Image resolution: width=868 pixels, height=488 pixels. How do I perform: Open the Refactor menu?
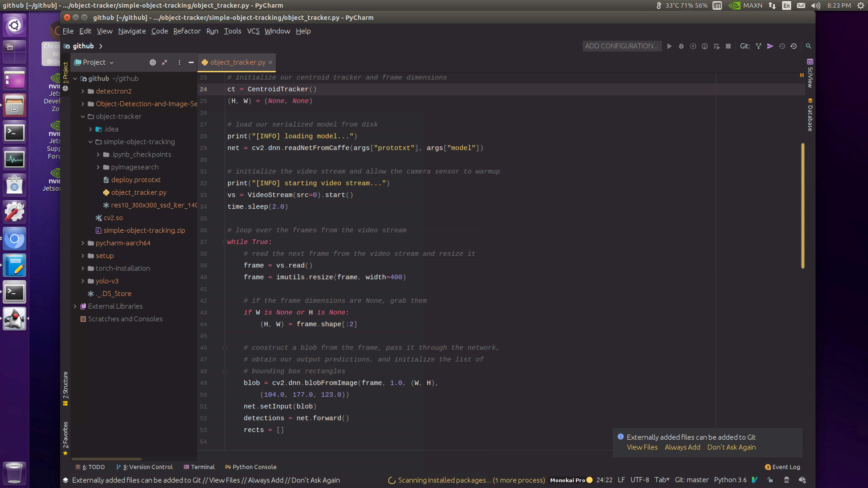187,31
